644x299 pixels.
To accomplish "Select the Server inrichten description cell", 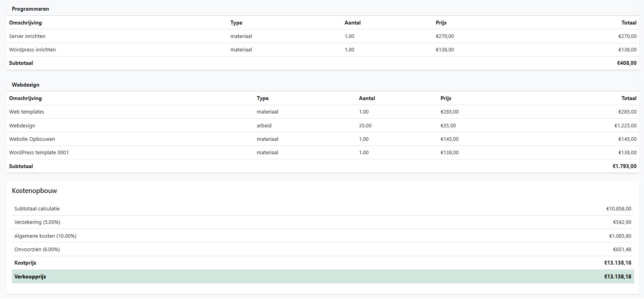I will pyautogui.click(x=27, y=36).
